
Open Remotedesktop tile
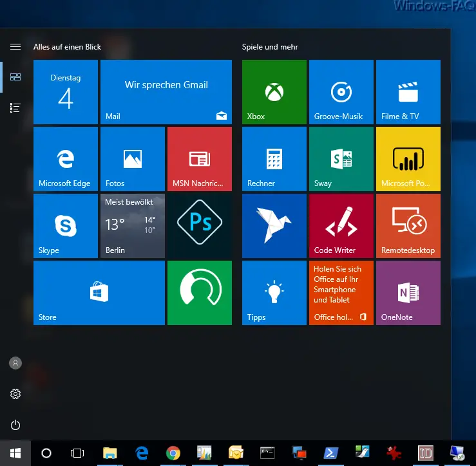pyautogui.click(x=408, y=226)
